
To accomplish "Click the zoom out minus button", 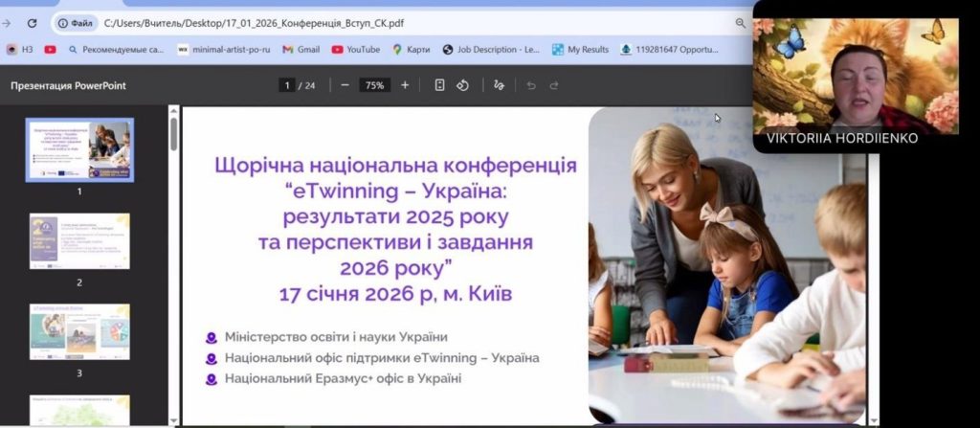I will [x=345, y=85].
